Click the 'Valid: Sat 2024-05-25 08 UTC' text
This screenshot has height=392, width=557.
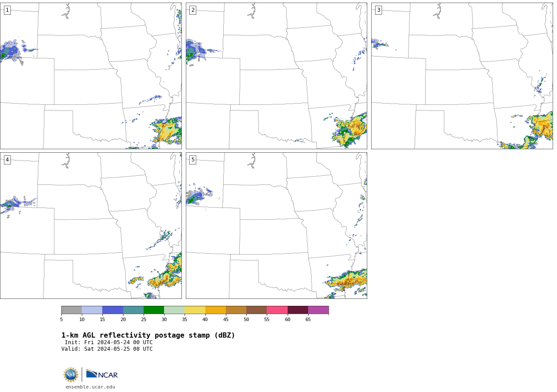click(107, 349)
